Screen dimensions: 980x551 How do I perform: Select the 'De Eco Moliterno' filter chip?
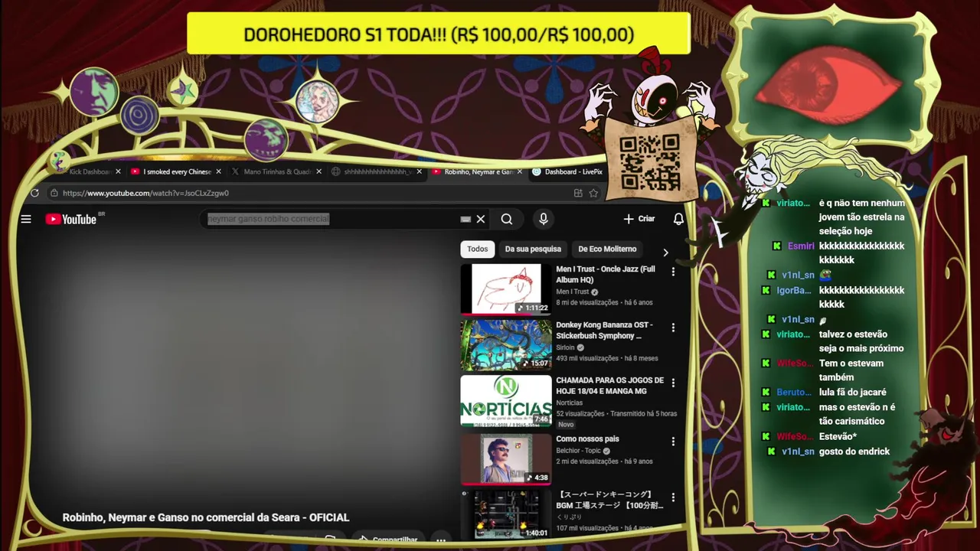pos(607,249)
